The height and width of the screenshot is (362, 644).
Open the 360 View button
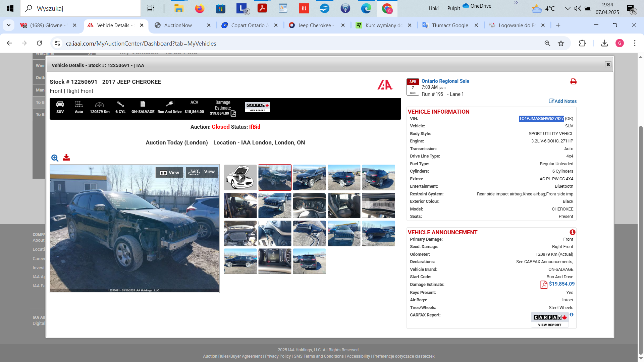[202, 172]
